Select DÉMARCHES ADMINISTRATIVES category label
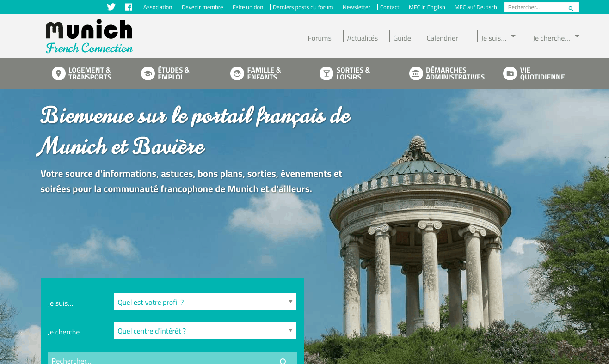 point(455,73)
